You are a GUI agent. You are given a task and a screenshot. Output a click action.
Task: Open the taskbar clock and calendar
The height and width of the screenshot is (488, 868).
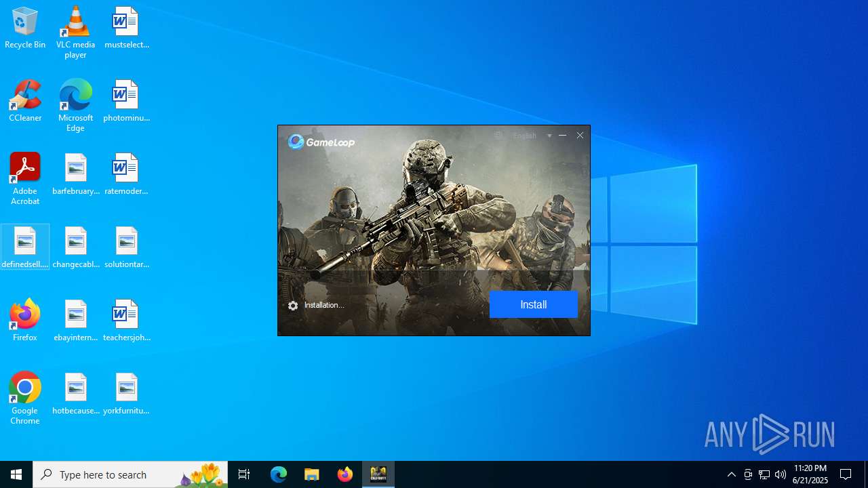810,474
